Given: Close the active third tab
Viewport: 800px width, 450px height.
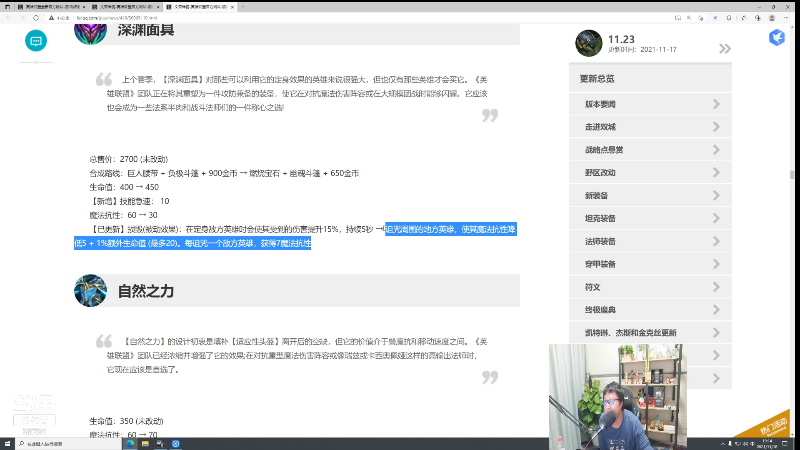Looking at the screenshot, I should pyautogui.click(x=233, y=7).
